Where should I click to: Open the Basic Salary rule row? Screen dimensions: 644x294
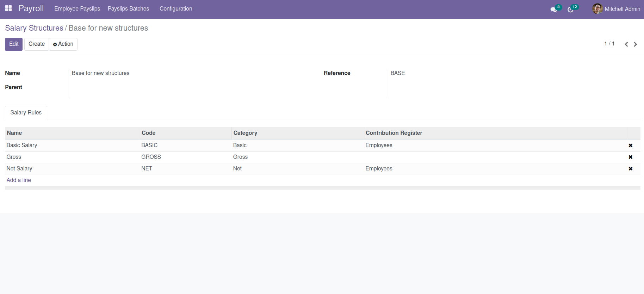(323, 145)
